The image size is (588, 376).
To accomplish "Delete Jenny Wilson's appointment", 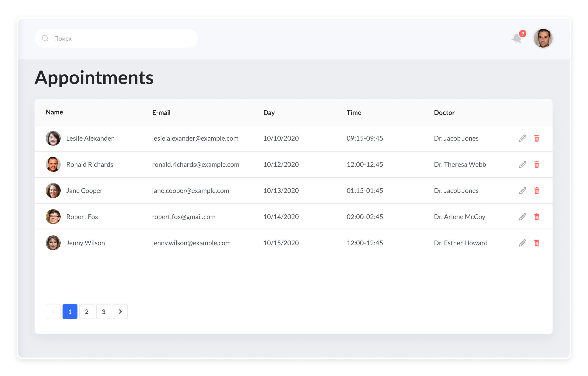I will click(x=536, y=243).
